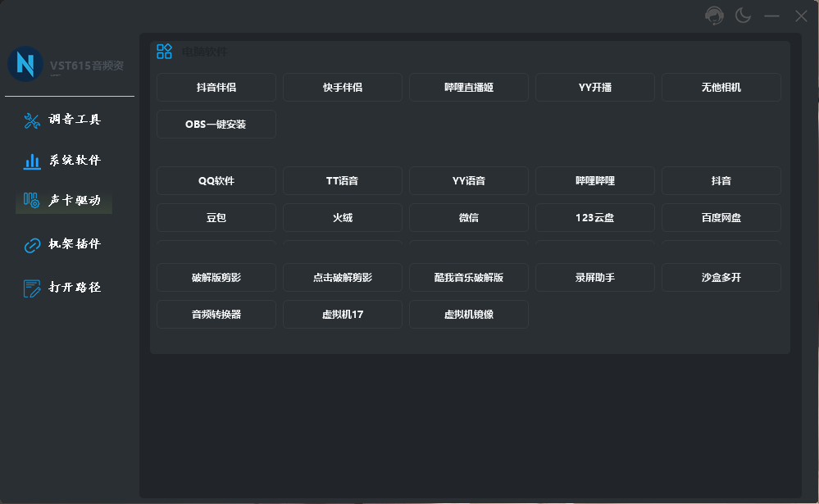Click the YY语音 button
This screenshot has width=819, height=504.
click(468, 181)
